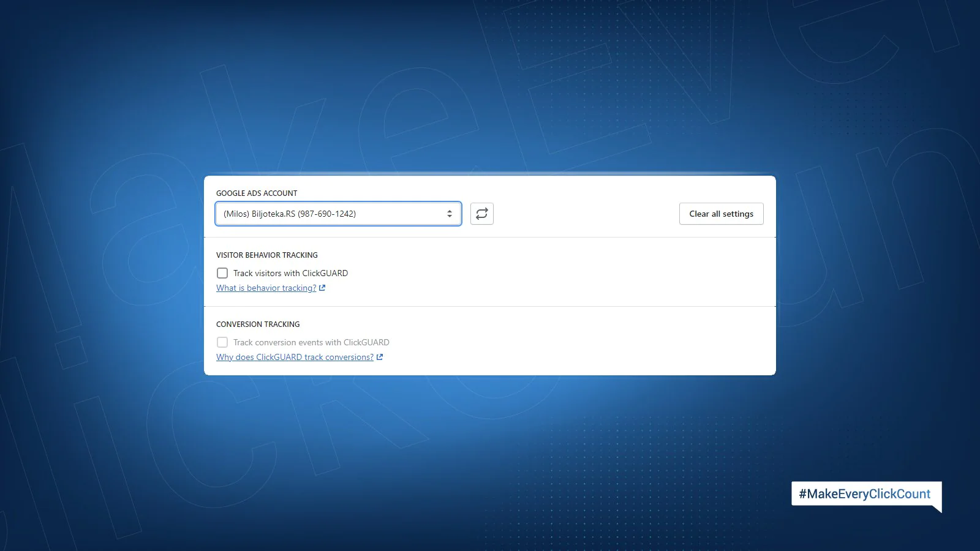This screenshot has height=551, width=980.
Task: Click the GOOGLE ADS ACCOUNT label
Action: coord(257,193)
